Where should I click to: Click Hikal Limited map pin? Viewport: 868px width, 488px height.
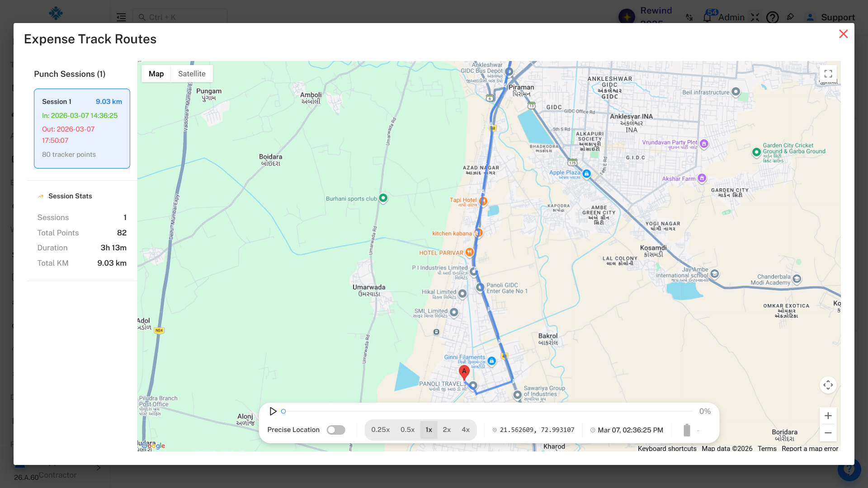click(x=462, y=294)
